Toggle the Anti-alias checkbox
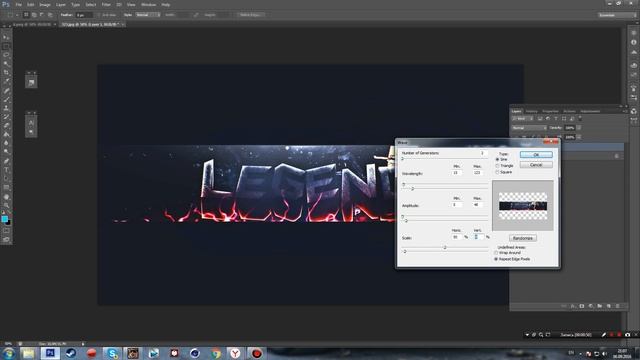This screenshot has width=640, height=360. 99,15
